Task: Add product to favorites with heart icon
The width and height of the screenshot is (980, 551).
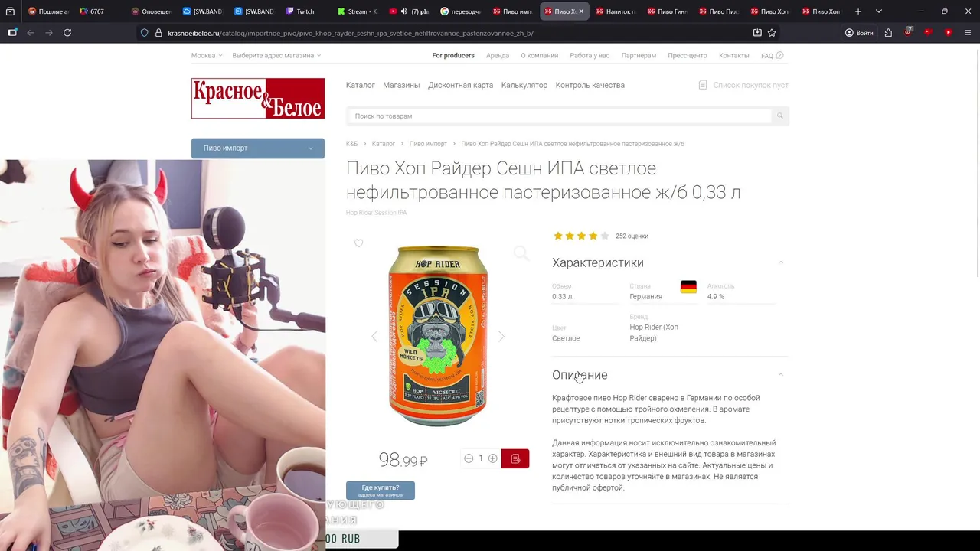Action: (358, 243)
